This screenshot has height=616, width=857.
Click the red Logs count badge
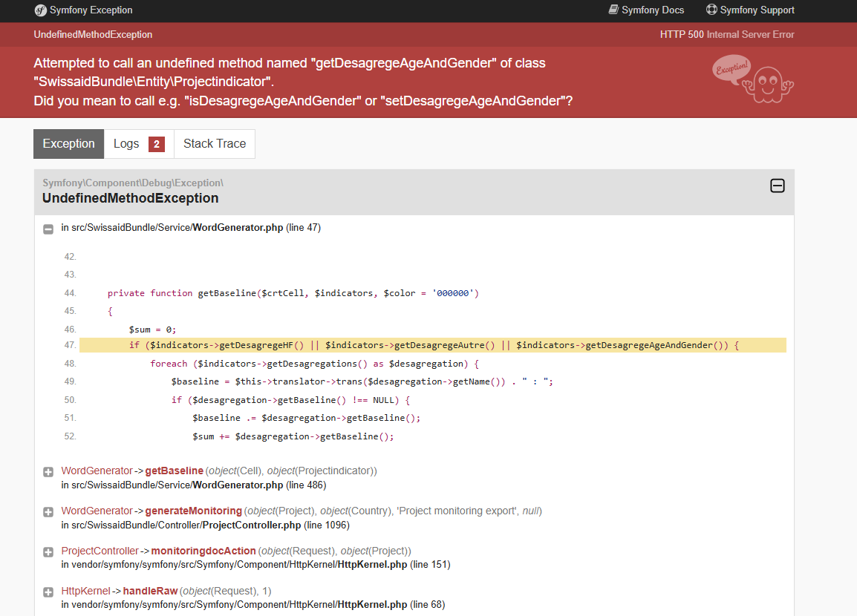tap(156, 144)
